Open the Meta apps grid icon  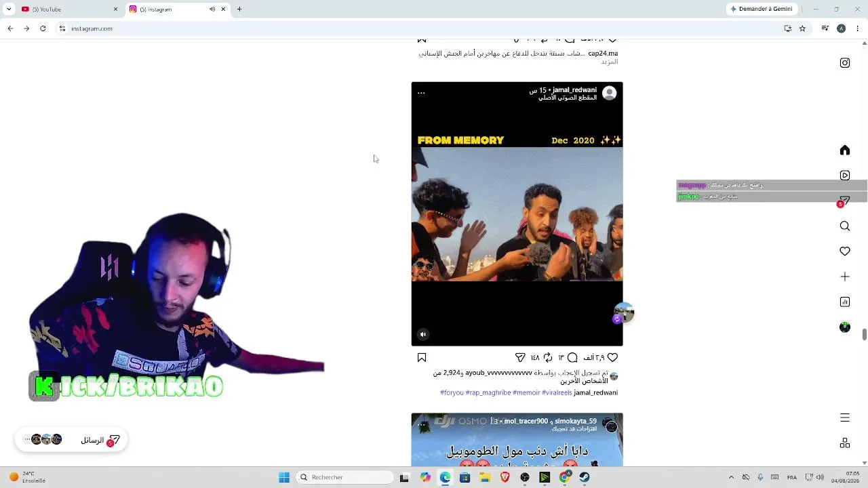[845, 443]
